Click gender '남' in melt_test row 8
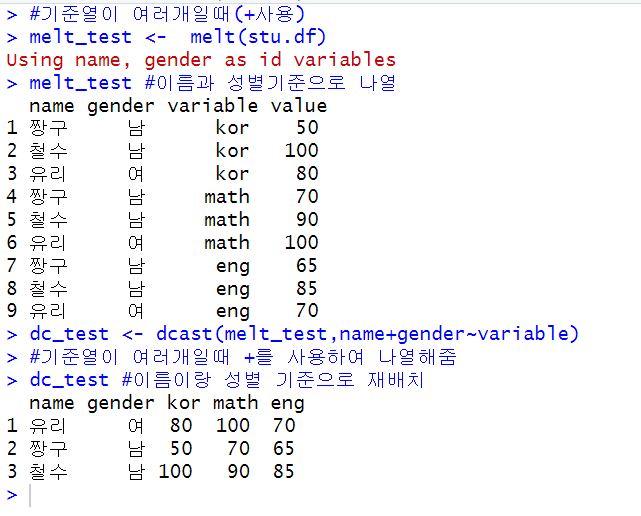 coord(136,288)
